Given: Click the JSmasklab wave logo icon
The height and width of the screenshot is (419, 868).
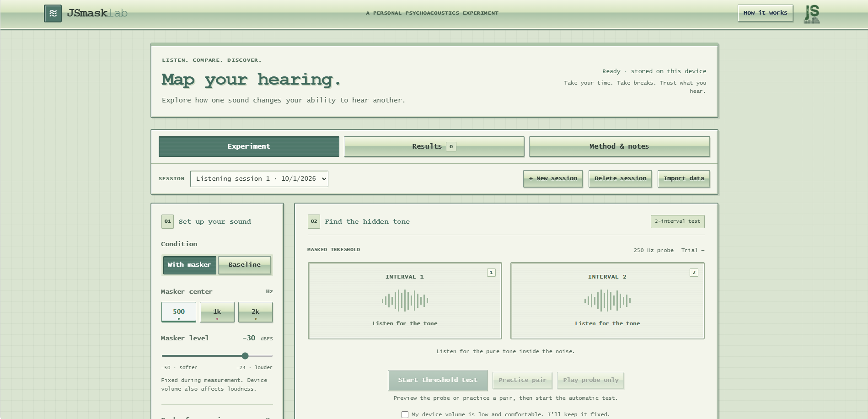Looking at the screenshot, I should point(53,13).
